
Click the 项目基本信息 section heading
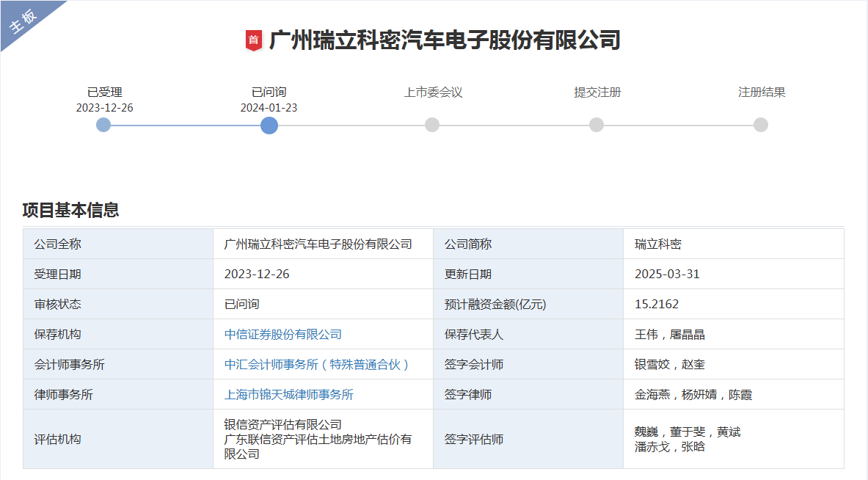point(70,211)
